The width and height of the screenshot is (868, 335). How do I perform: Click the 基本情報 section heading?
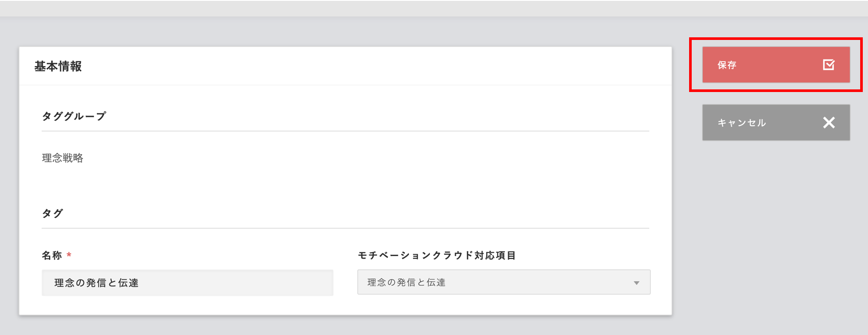click(x=58, y=66)
